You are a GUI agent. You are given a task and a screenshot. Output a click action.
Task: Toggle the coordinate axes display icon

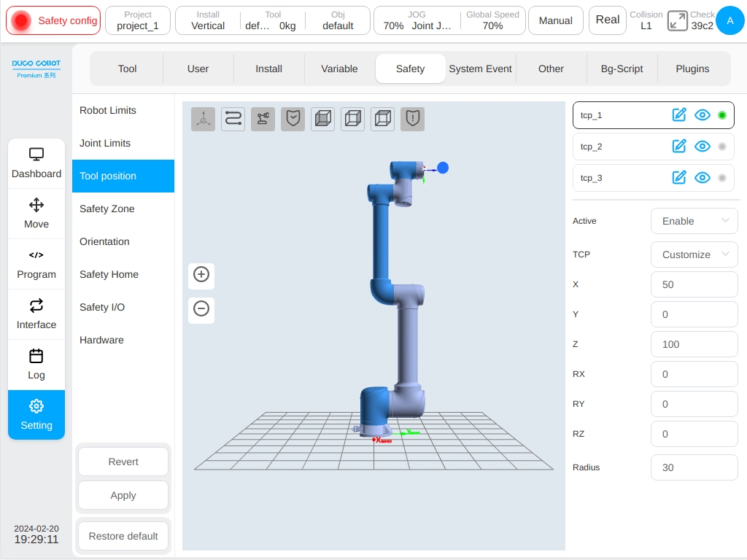[203, 119]
